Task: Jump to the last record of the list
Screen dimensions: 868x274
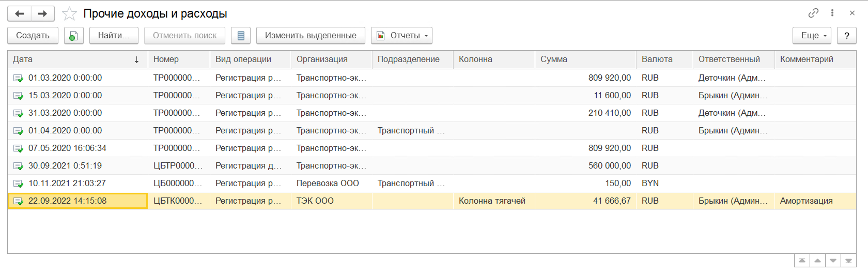Action: point(848,261)
